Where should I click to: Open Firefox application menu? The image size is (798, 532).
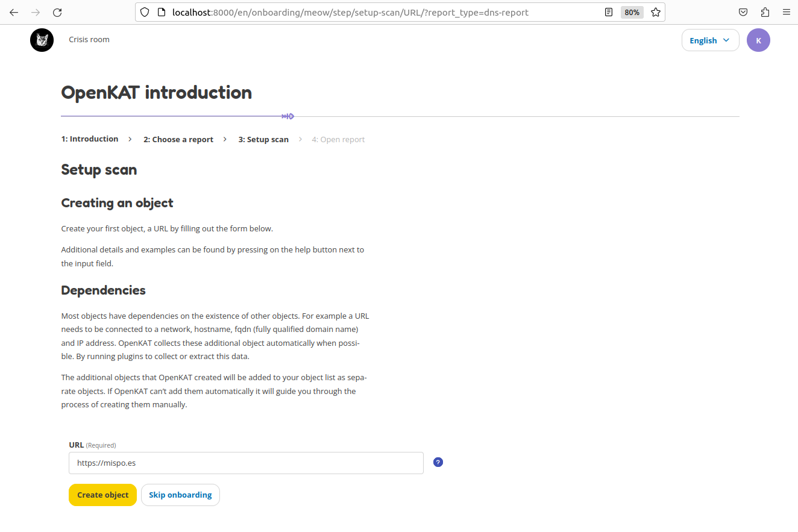(x=786, y=12)
